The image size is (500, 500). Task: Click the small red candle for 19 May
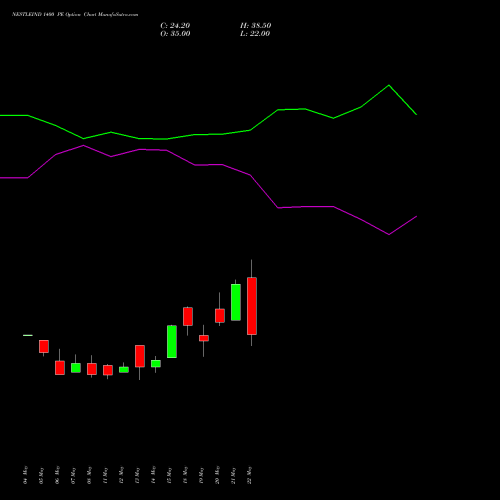[x=204, y=338]
